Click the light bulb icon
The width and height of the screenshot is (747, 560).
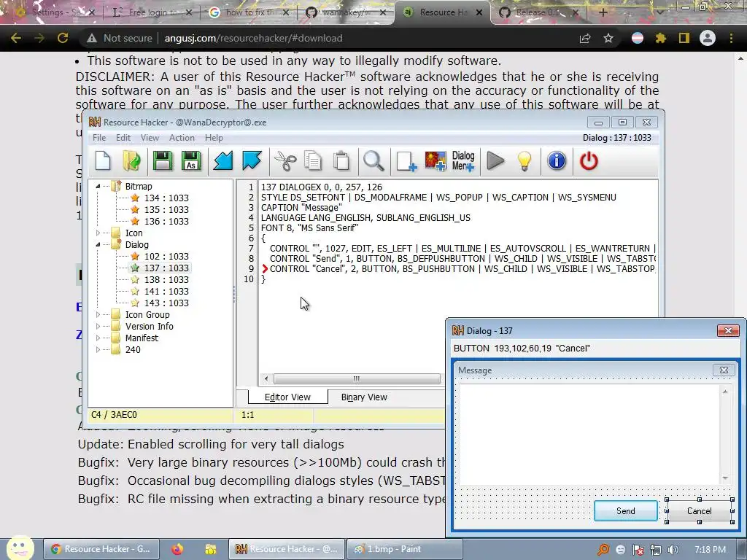524,161
